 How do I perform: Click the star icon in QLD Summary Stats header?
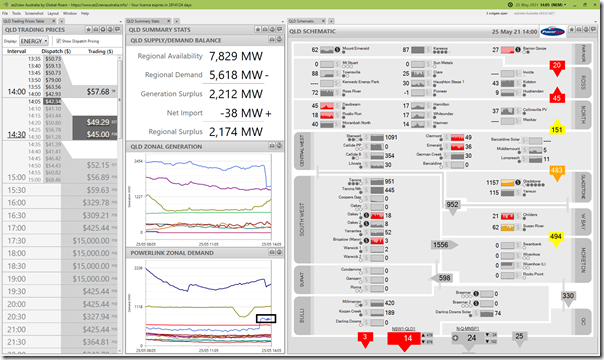point(258,30)
